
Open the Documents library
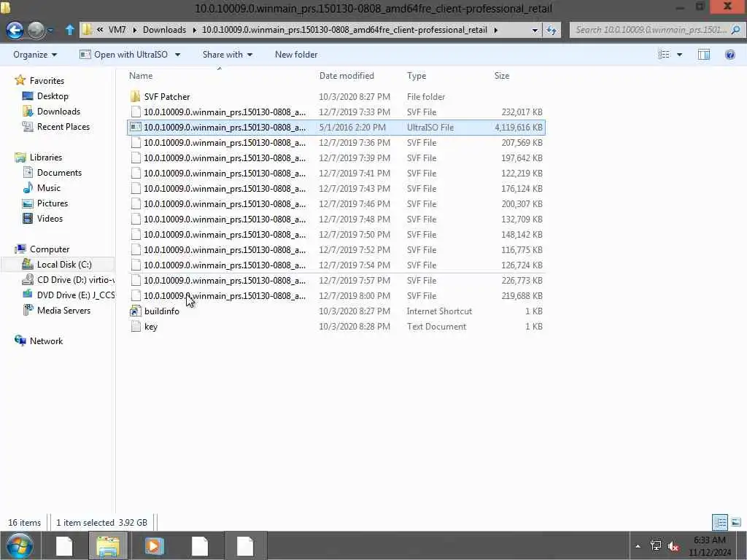click(59, 172)
